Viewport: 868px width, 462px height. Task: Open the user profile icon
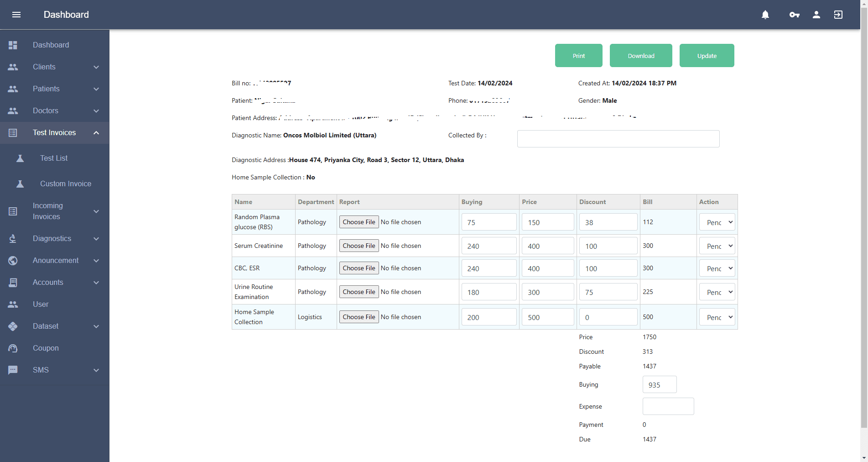point(816,15)
